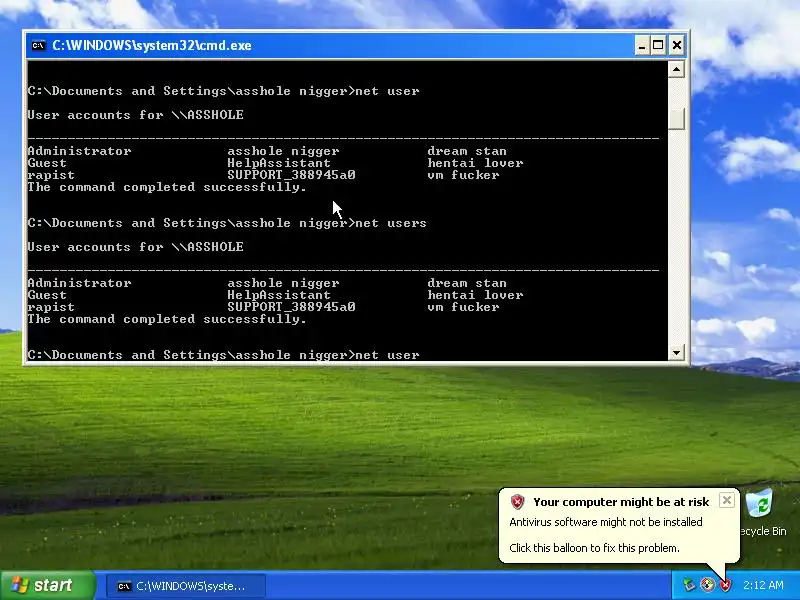Close the cmd.exe window
Screen dimensions: 800x600
click(676, 45)
